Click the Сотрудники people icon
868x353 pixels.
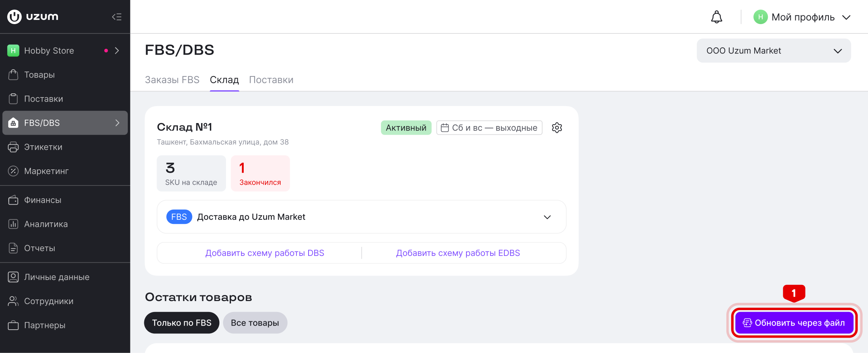tap(13, 301)
